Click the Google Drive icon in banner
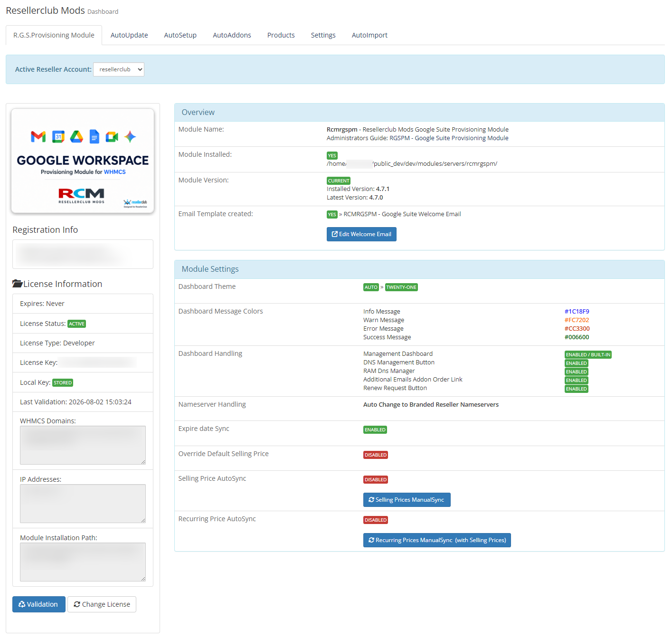This screenshot has width=672, height=639. click(x=76, y=137)
